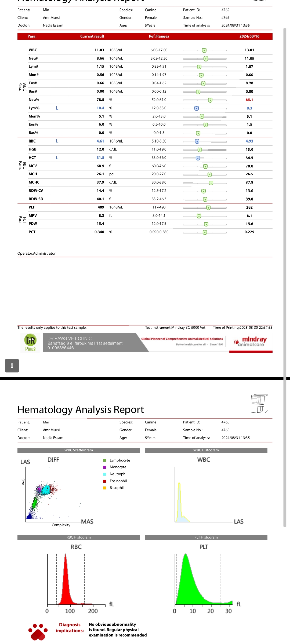The height and width of the screenshot is (644, 290).
Task: Click the green range marker for WBC
Action: point(204,50)
